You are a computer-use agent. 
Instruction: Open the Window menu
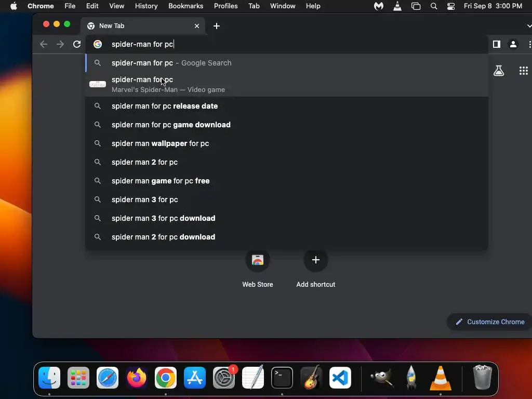pyautogui.click(x=283, y=6)
